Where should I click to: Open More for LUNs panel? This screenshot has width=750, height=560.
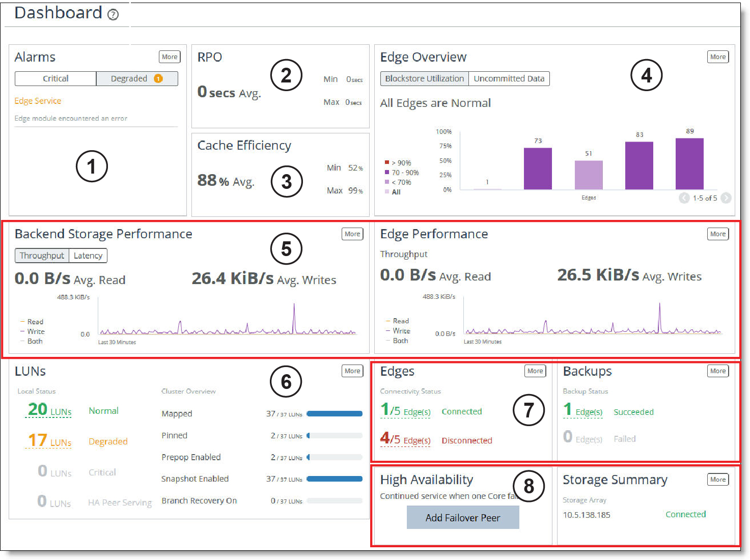pyautogui.click(x=352, y=371)
